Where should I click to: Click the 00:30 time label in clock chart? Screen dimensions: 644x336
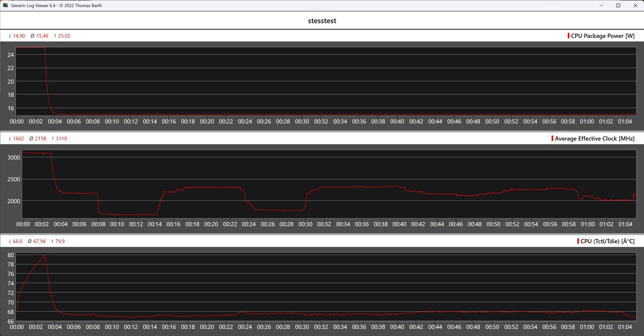pyautogui.click(x=305, y=224)
